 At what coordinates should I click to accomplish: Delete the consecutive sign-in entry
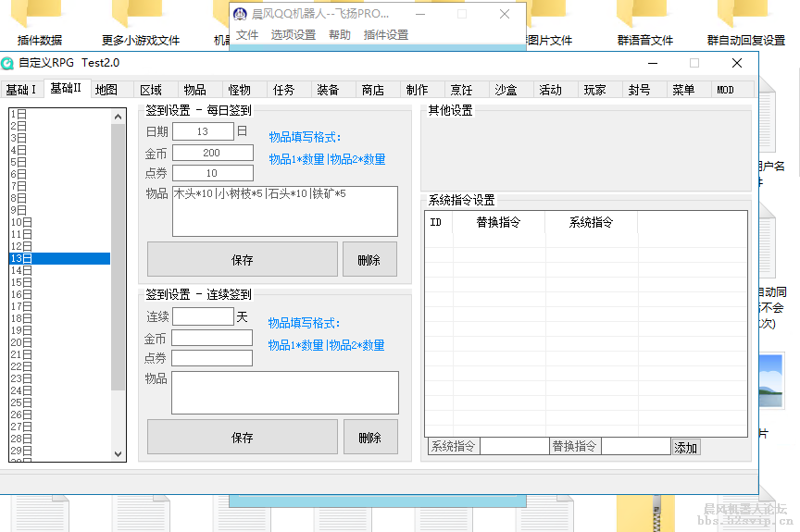(x=370, y=437)
